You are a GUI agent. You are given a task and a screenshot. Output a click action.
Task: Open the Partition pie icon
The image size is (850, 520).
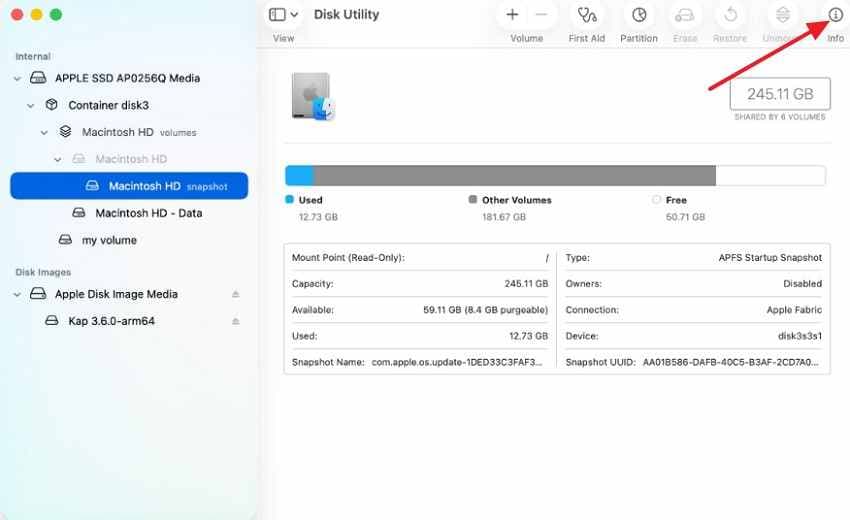tap(639, 15)
